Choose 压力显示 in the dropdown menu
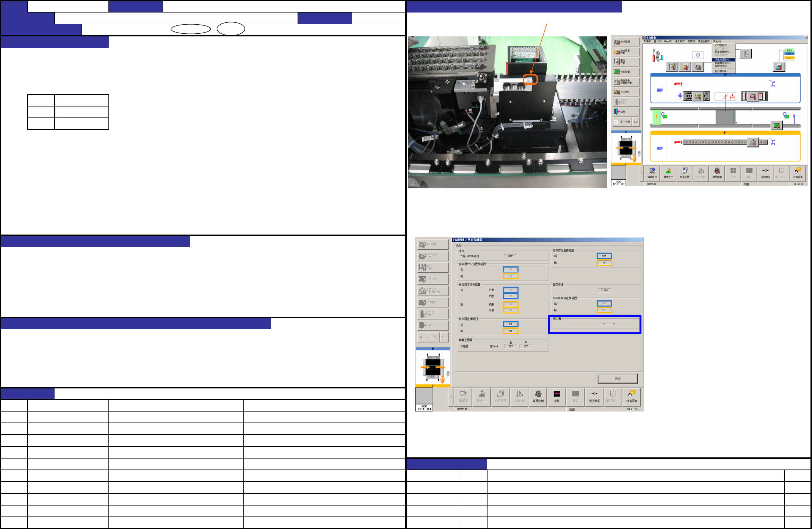This screenshot has height=529, width=812. [x=721, y=71]
